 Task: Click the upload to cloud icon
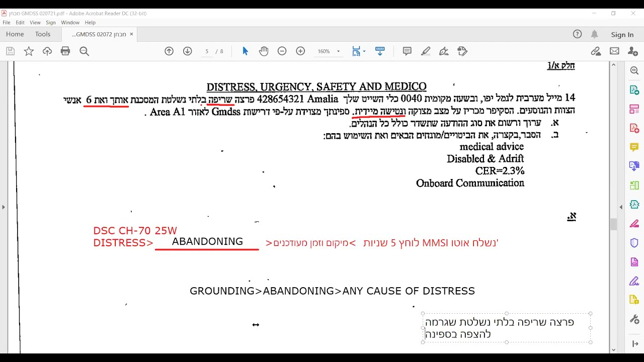47,51
